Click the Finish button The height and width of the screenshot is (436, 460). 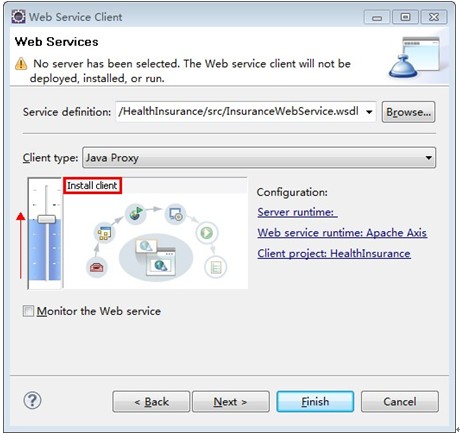[x=315, y=401]
